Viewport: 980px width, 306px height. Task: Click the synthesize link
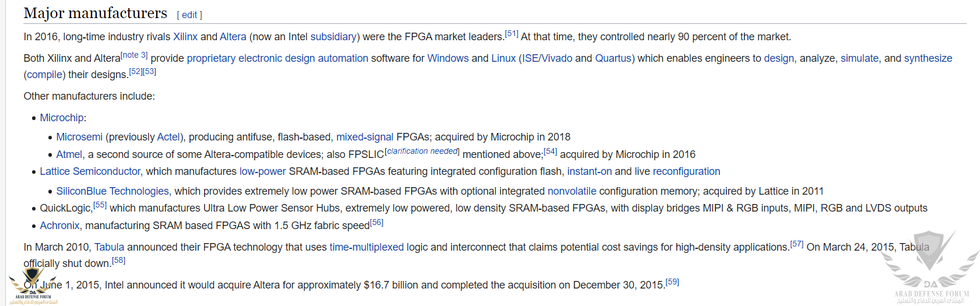tap(928, 58)
